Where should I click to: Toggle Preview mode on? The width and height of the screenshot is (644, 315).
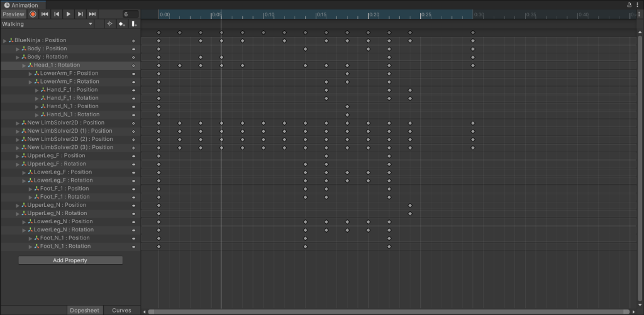click(13, 14)
